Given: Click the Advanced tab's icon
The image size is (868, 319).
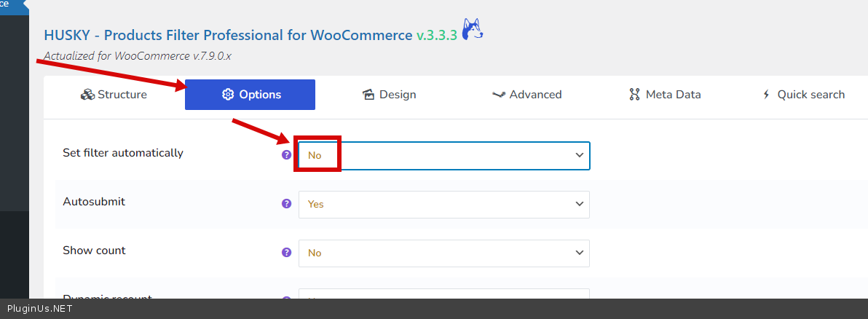Looking at the screenshot, I should [x=499, y=95].
